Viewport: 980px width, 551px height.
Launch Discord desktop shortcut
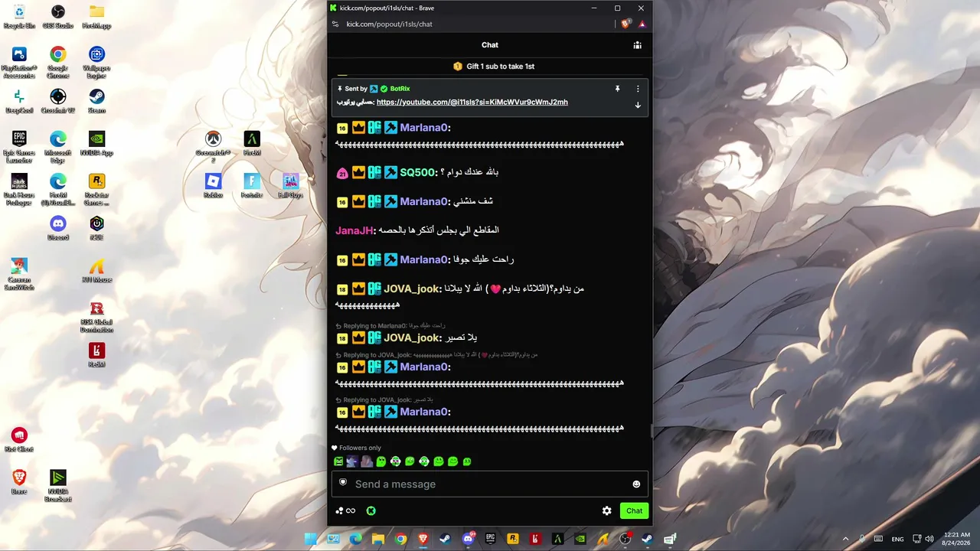tap(58, 227)
